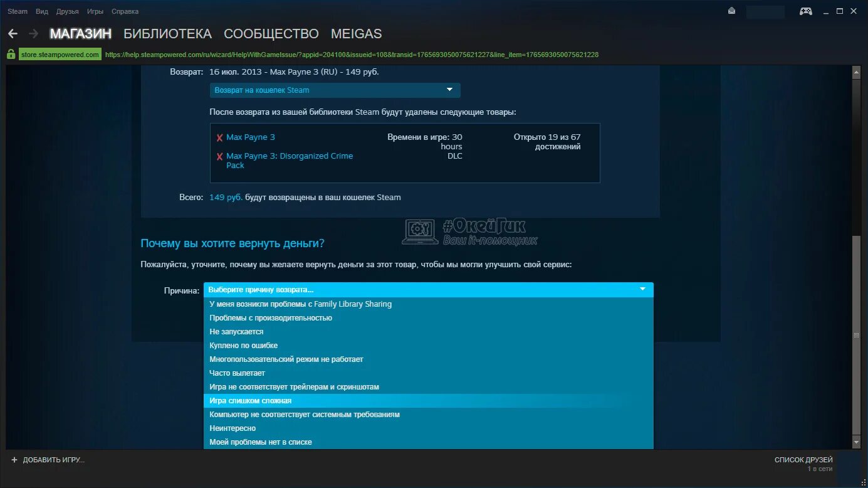868x488 pixels.
Task: Open the Max Payne 3 link
Action: point(251,137)
